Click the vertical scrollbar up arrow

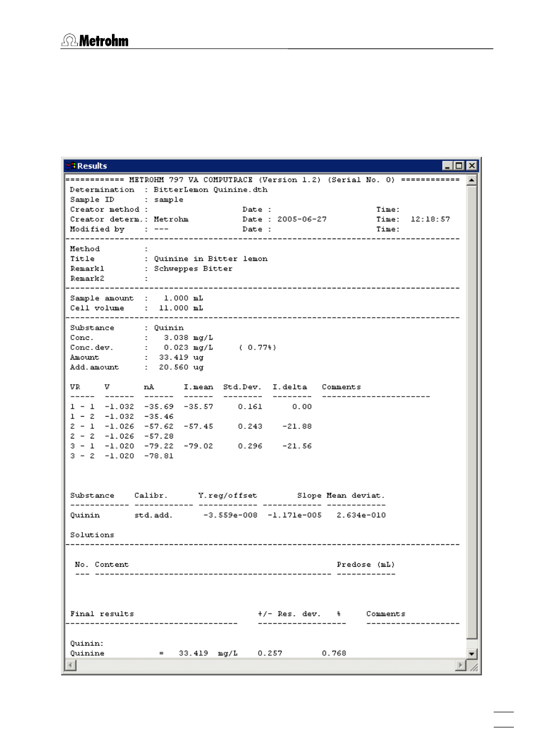pyautogui.click(x=472, y=180)
